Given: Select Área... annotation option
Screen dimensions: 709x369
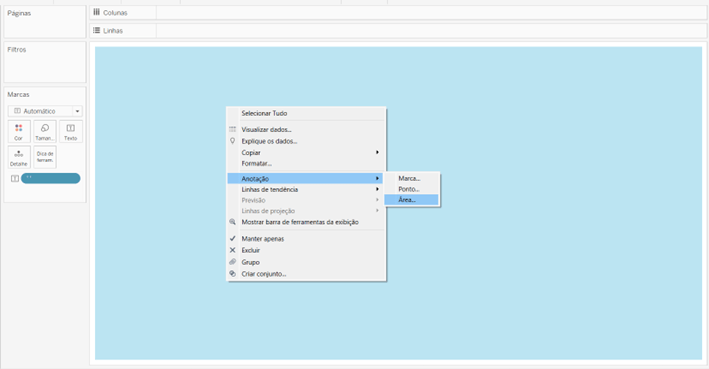Looking at the screenshot, I should tap(411, 199).
